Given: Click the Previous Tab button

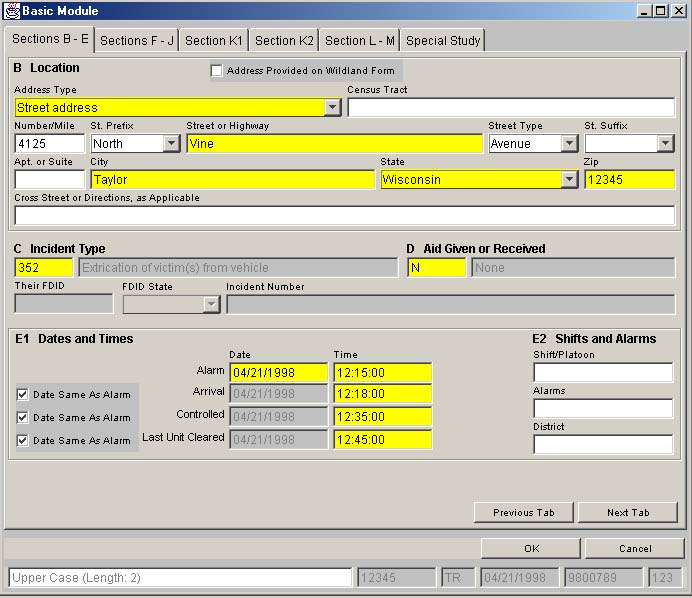Looking at the screenshot, I should coord(523,513).
